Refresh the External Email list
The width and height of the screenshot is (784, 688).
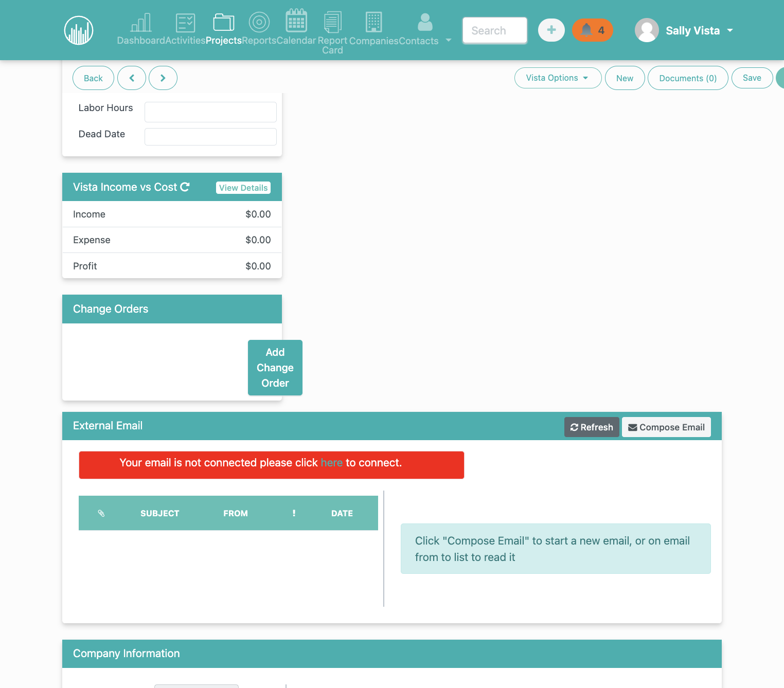[x=592, y=427]
